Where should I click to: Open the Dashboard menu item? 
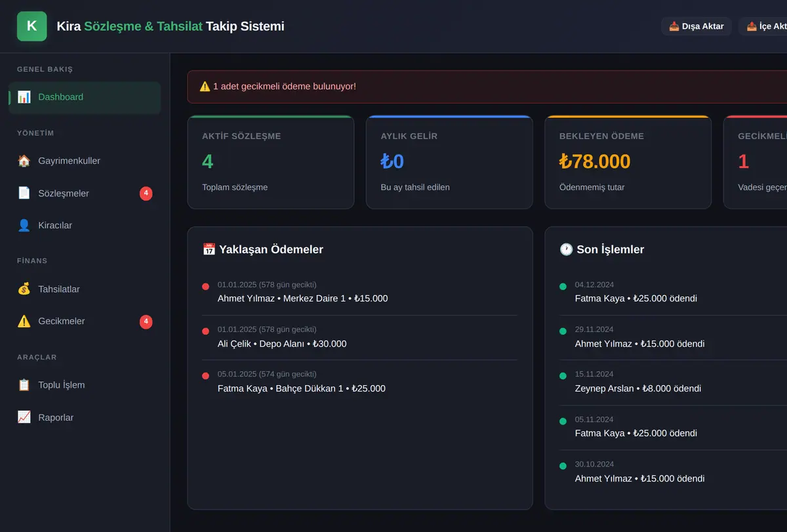(x=85, y=97)
